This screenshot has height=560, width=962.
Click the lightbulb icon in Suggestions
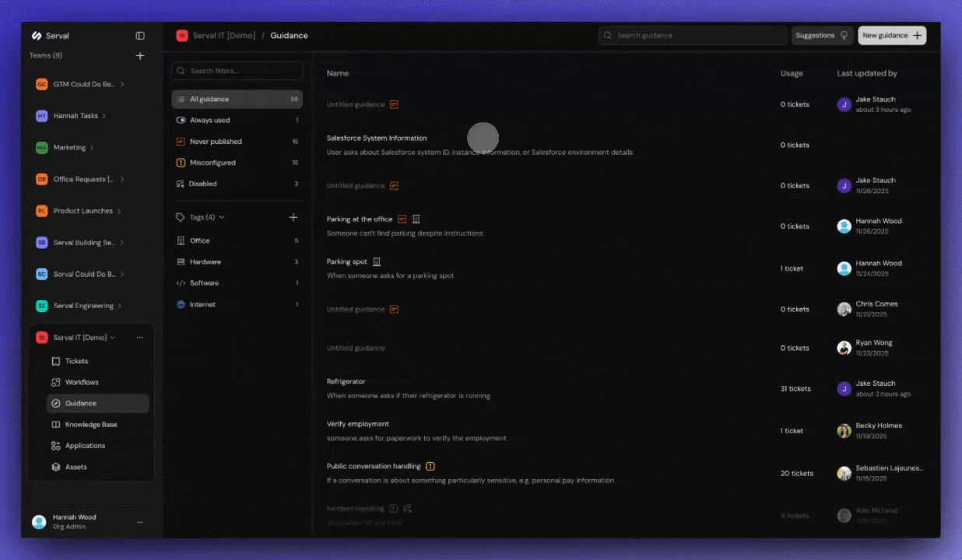coord(844,36)
